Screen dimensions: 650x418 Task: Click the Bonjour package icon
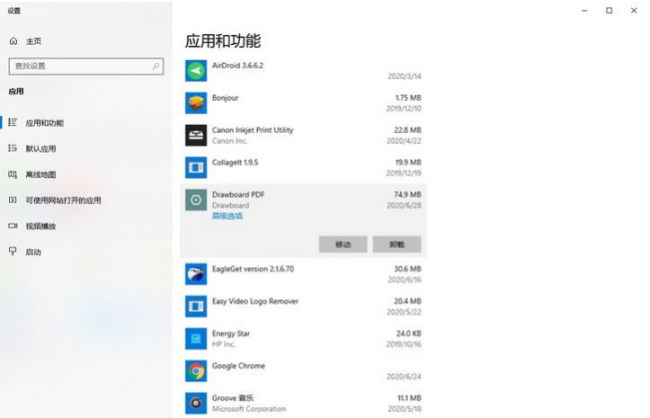tap(196, 103)
